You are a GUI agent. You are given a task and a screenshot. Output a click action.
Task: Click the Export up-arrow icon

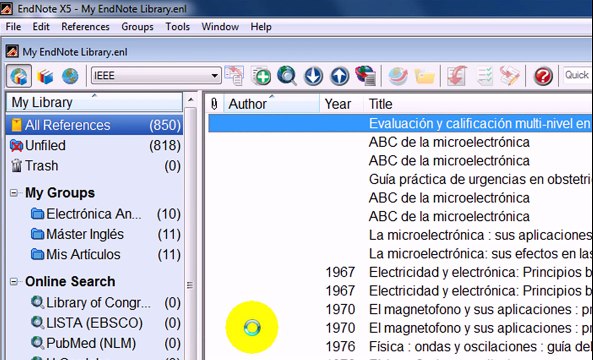(339, 76)
